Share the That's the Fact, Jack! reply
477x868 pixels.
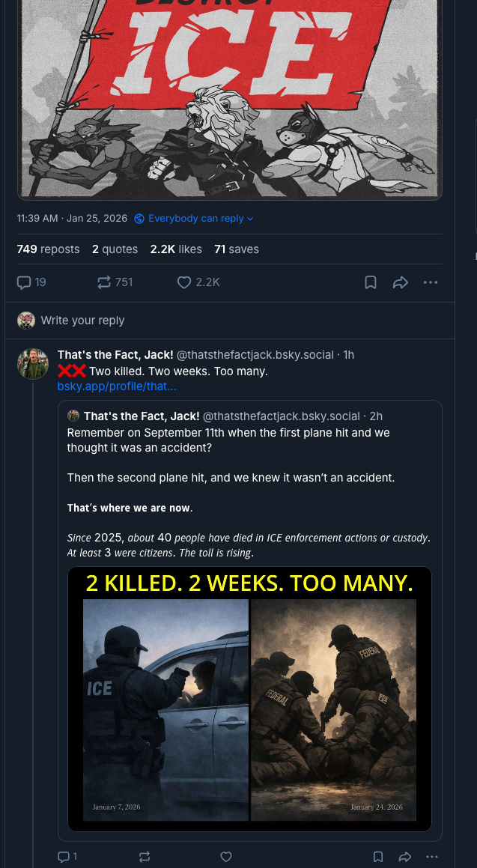pos(405,857)
